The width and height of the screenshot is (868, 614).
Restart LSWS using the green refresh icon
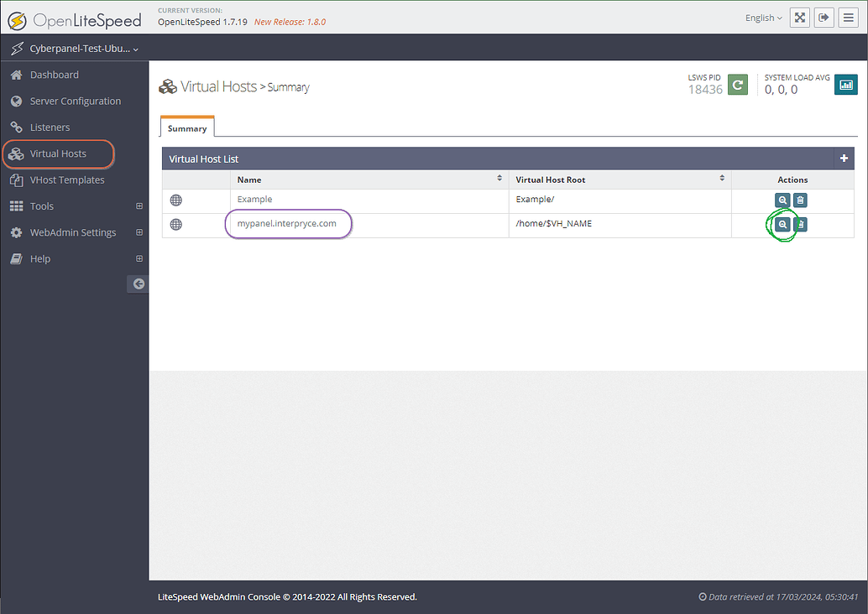point(736,84)
